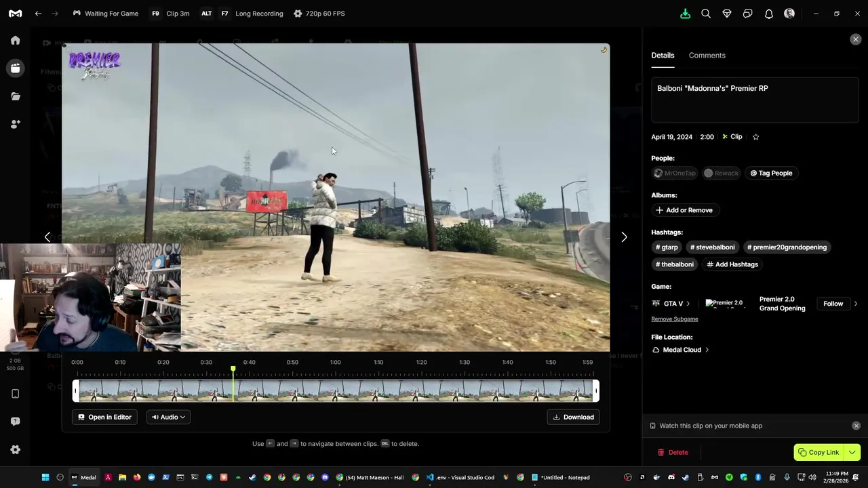Screen dimensions: 868x488
Task: Open the add friends icon in the sidebar
Action: pyautogui.click(x=15, y=124)
